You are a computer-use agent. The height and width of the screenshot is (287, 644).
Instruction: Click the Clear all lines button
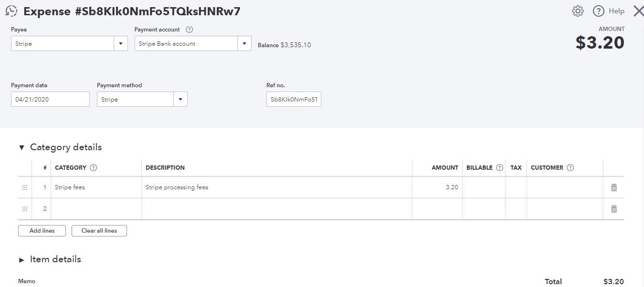[99, 231]
